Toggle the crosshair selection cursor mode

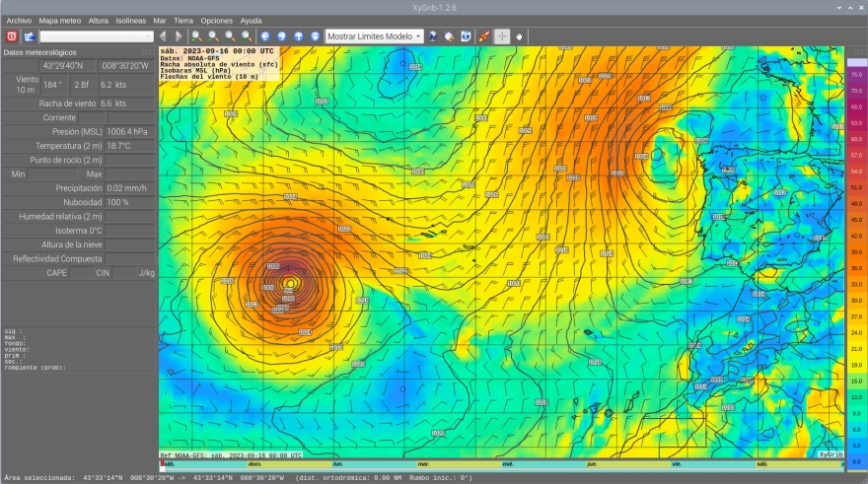click(x=502, y=35)
